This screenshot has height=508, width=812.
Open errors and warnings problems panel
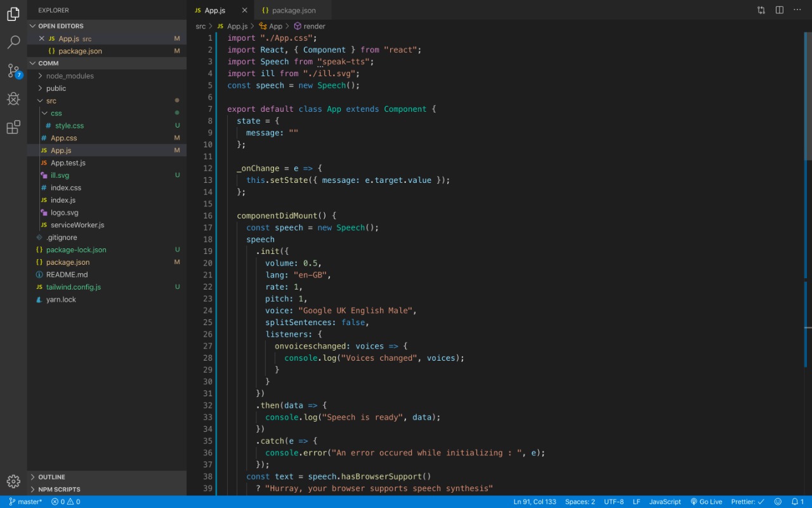click(x=65, y=502)
